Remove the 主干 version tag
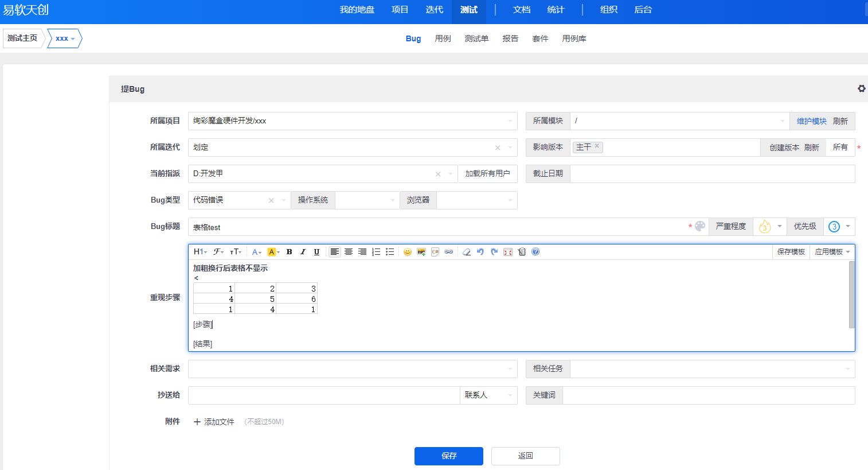This screenshot has height=470, width=868. tap(597, 146)
